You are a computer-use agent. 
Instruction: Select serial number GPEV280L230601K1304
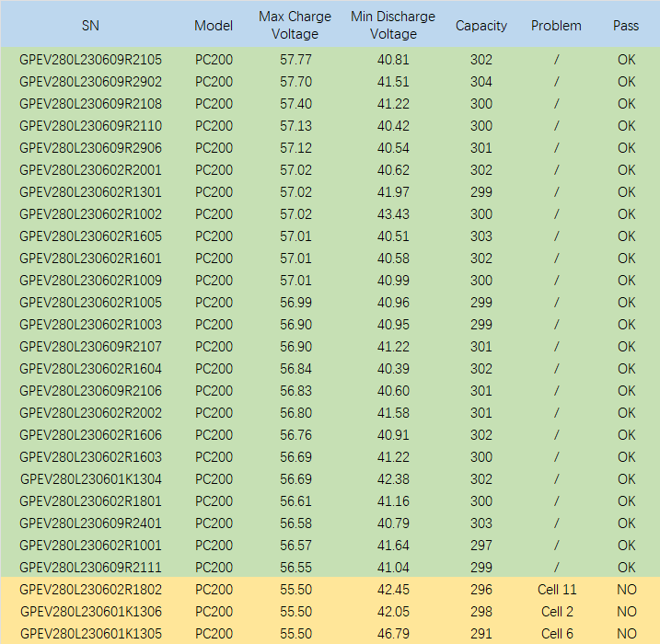(90, 479)
